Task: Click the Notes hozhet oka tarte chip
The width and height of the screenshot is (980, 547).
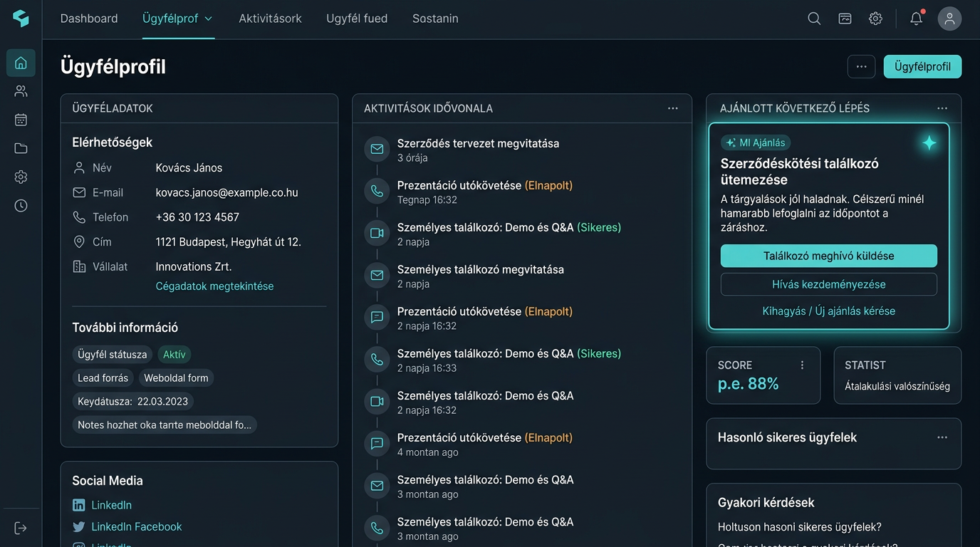Action: tap(165, 425)
